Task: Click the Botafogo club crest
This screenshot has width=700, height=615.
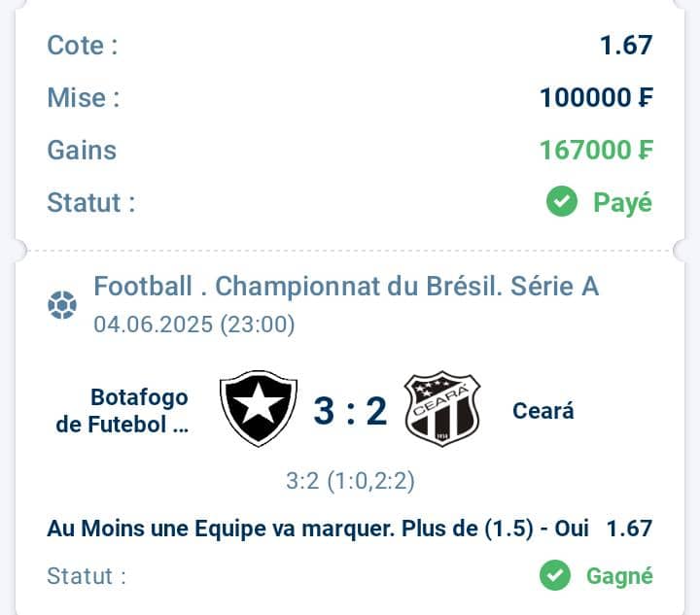Action: pos(259,408)
